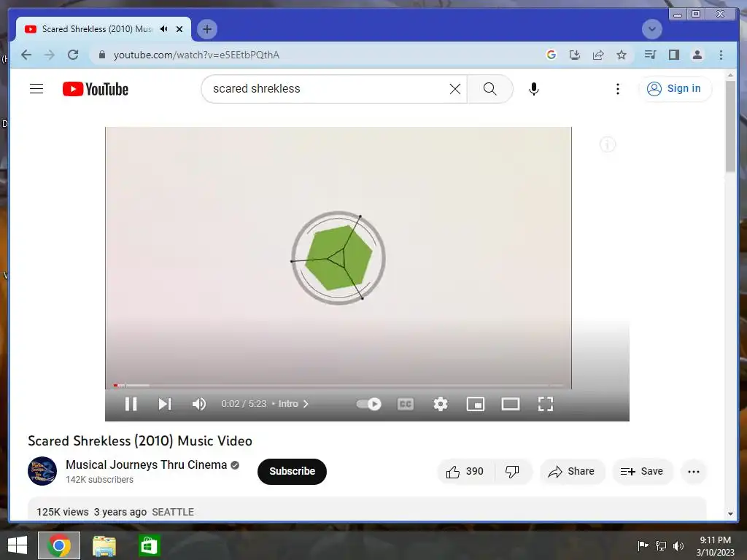
Task: Toggle closed captions CC button
Action: click(406, 404)
